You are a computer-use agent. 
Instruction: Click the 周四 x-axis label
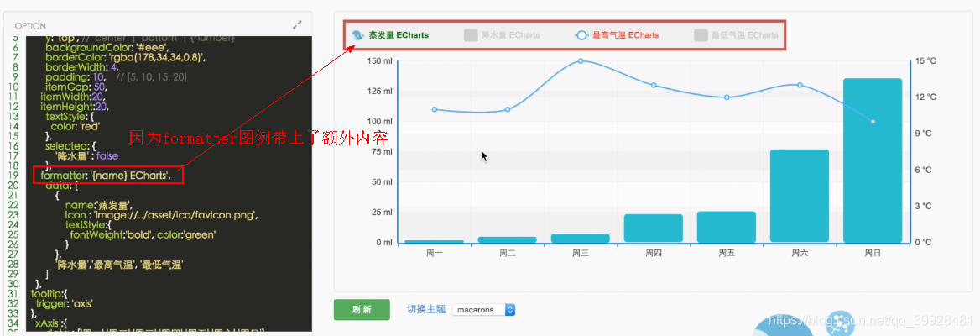(x=654, y=253)
